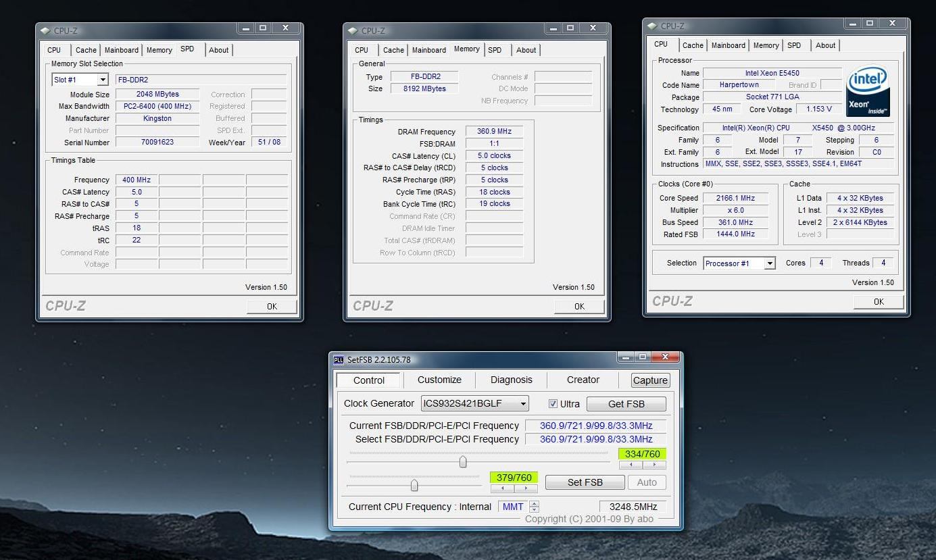This screenshot has height=560, width=936.
Task: Click the Intel Xeon E5450 name field
Action: click(772, 73)
